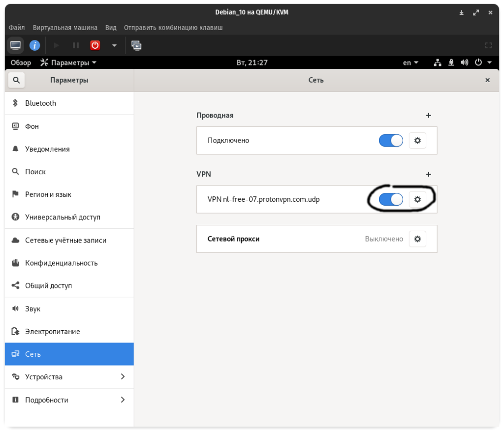Image resolution: width=504 pixels, height=432 pixels.
Task: Disable the ProtonVPN connection switch
Action: (x=391, y=199)
